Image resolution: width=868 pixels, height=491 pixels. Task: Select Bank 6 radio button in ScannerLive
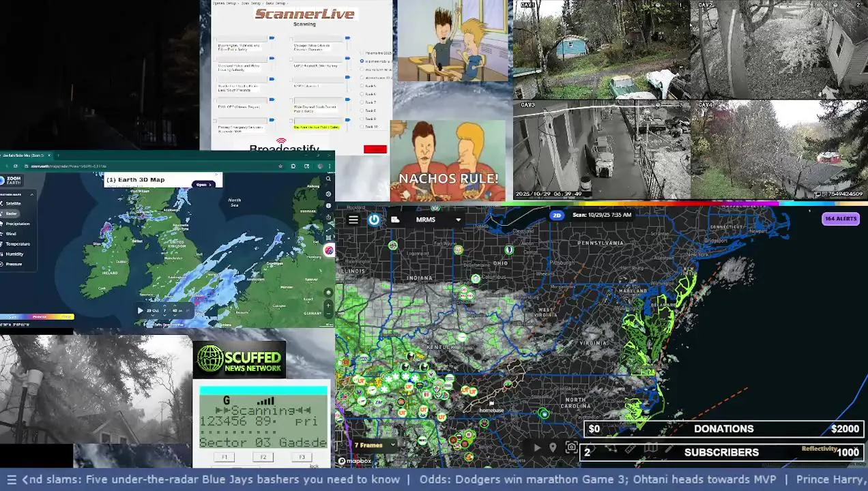362,94
